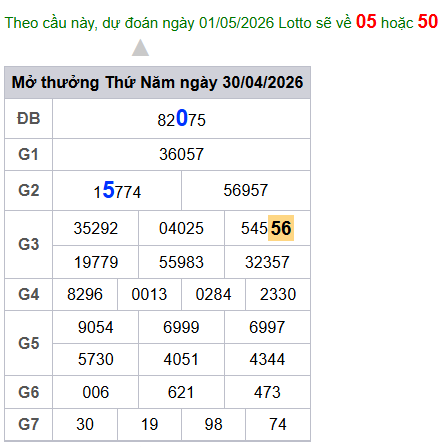The height and width of the screenshot is (447, 441).
Task: Click the G3 row label
Action: 29,244
